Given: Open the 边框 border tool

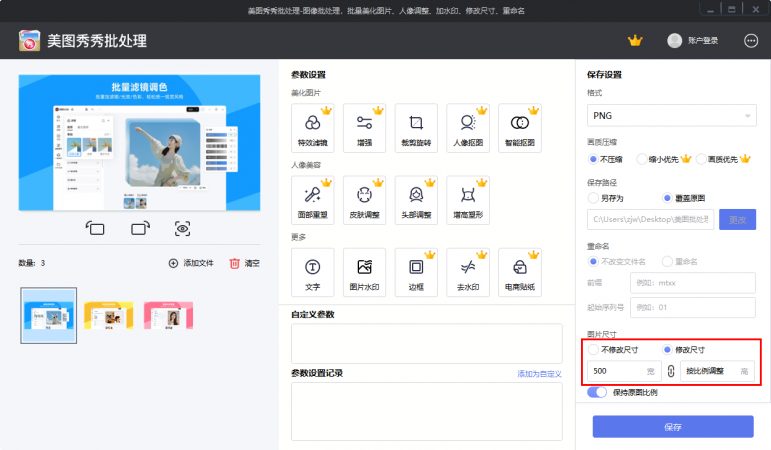Looking at the screenshot, I should pos(416,271).
